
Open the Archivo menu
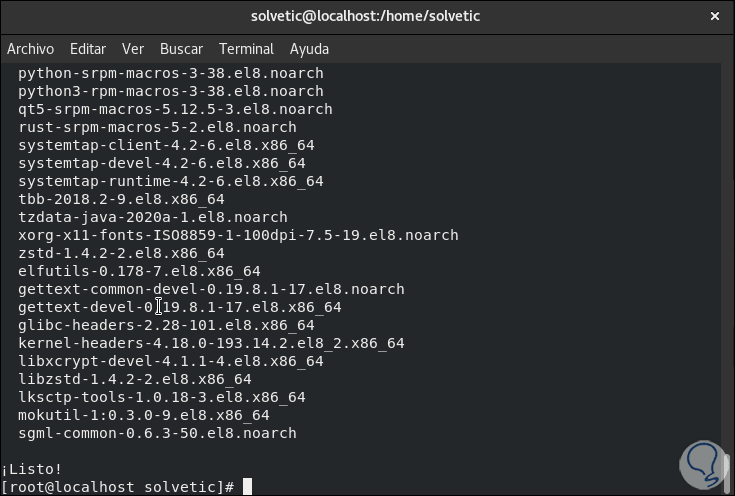[28, 49]
